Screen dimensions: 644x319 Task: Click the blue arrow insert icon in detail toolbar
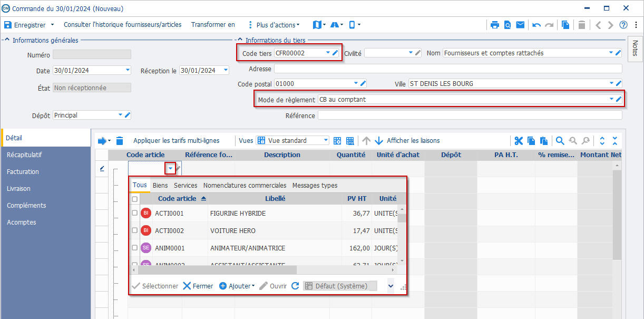coord(102,141)
